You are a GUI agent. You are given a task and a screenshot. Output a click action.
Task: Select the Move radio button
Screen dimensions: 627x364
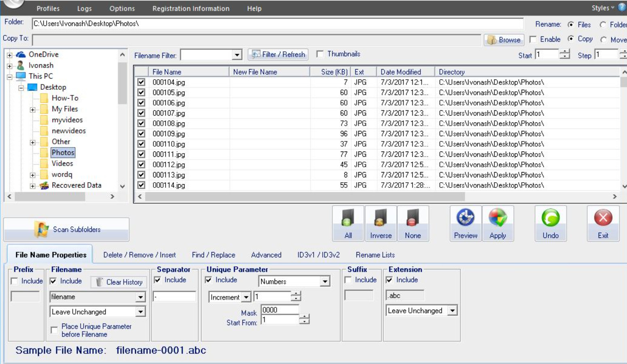pyautogui.click(x=604, y=40)
